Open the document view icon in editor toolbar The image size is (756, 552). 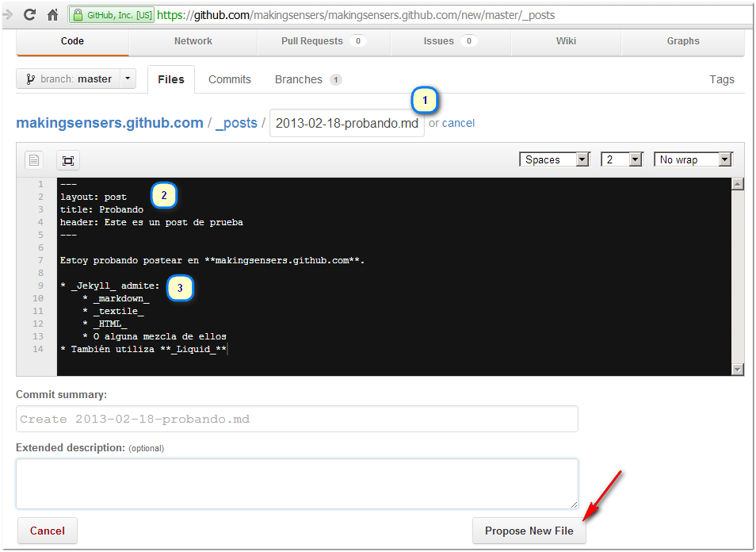click(x=34, y=160)
